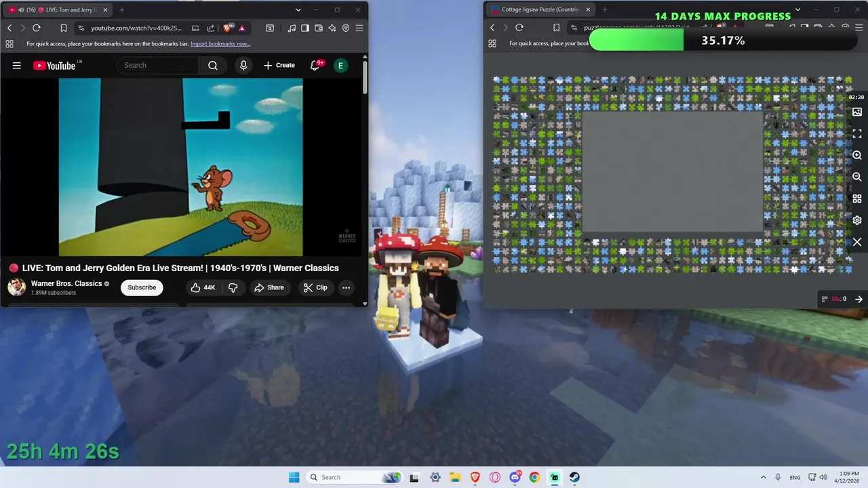Zoom in on the puzzle
Viewport: 868px width, 488px height.
[x=857, y=155]
